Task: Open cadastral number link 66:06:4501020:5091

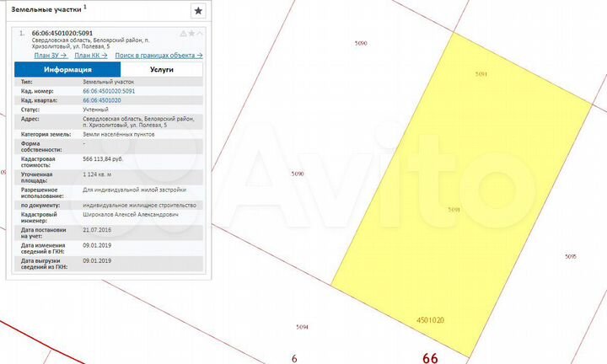Action: pyautogui.click(x=108, y=90)
